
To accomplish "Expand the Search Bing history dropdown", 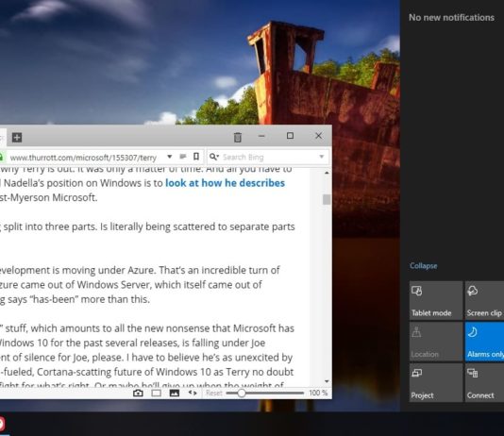I will click(322, 157).
